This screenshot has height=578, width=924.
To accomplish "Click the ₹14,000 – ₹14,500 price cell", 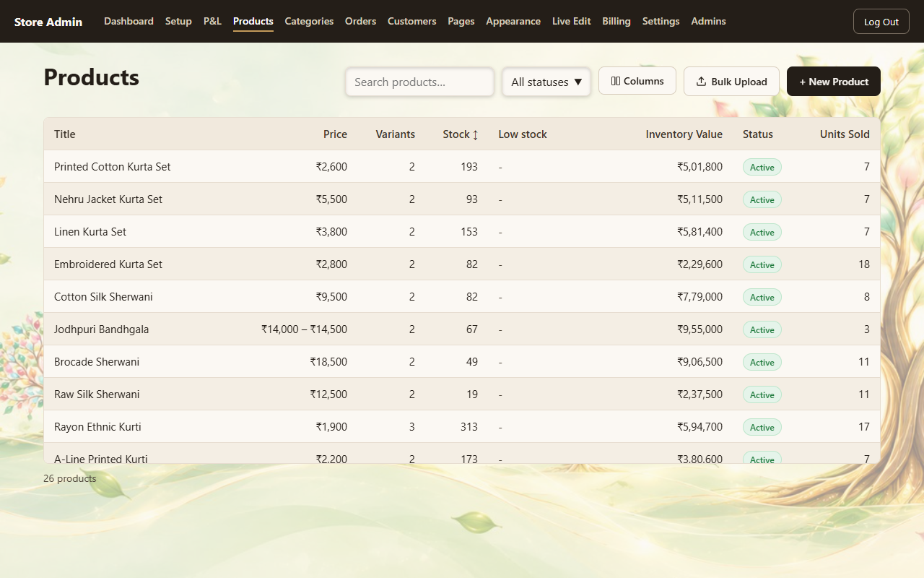I will pyautogui.click(x=304, y=329).
